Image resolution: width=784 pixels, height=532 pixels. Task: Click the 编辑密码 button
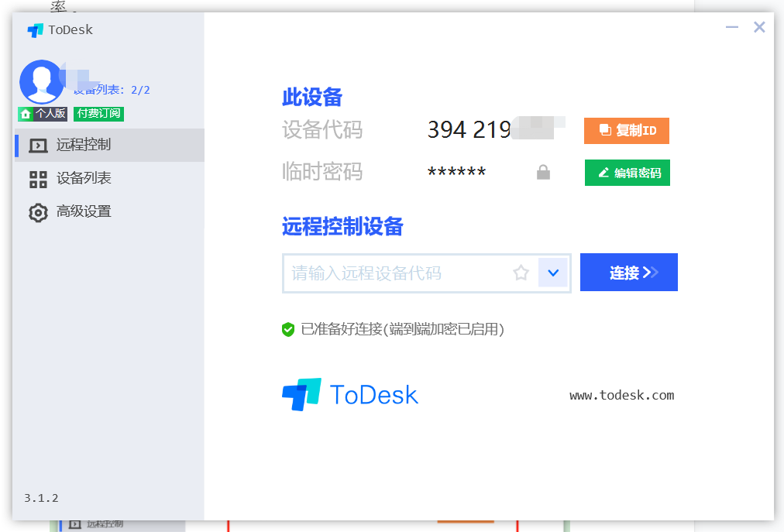pos(627,172)
